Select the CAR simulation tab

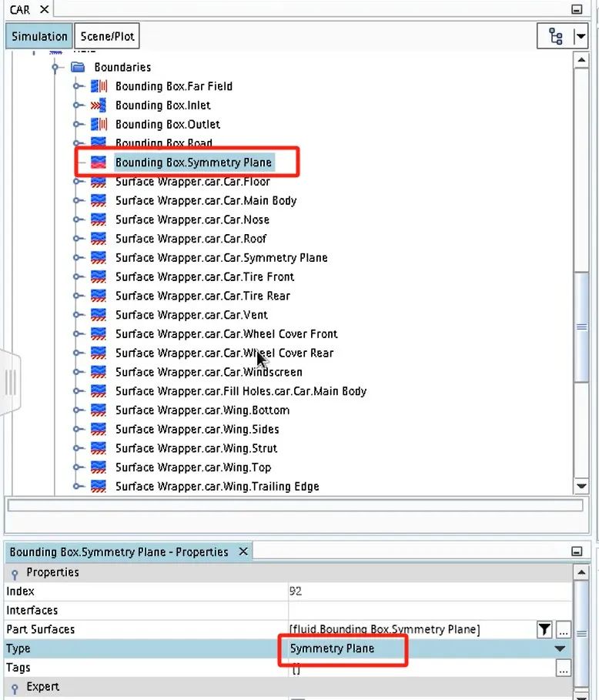pyautogui.click(x=21, y=9)
